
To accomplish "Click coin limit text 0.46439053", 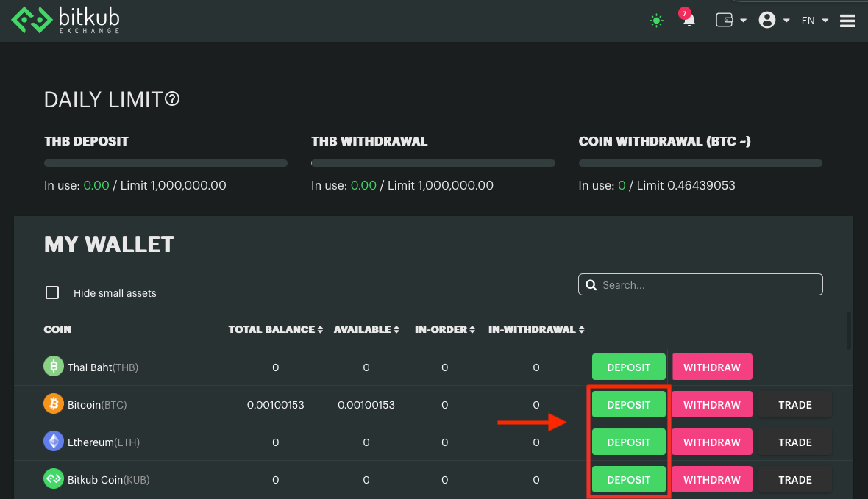I will (x=701, y=185).
